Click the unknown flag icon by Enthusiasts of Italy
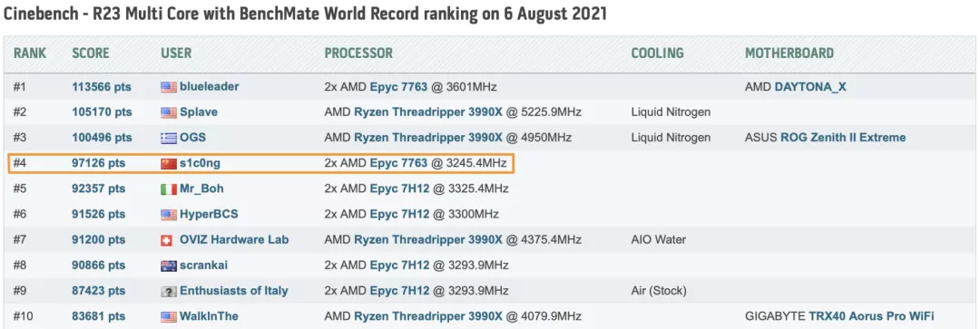 [169, 292]
